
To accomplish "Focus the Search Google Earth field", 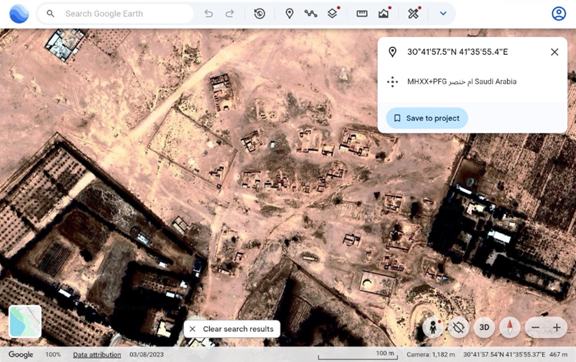I will coord(115,14).
